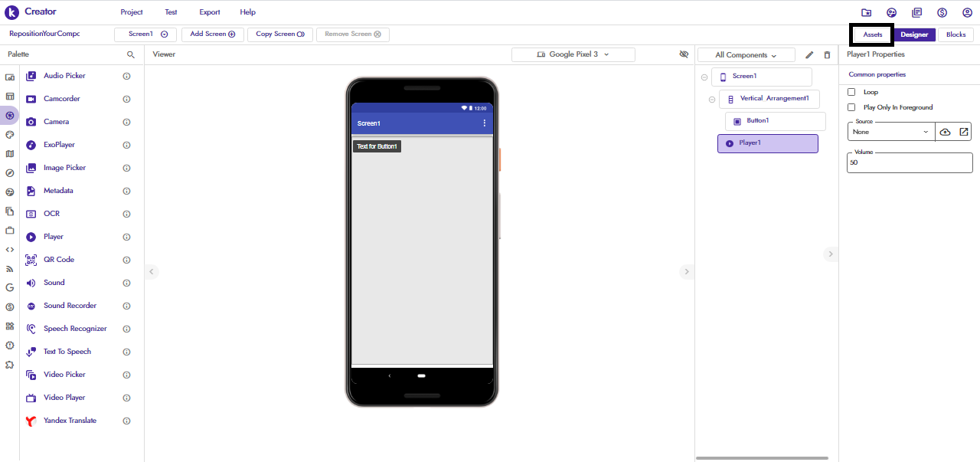Open the Source dropdown set to None

point(891,132)
